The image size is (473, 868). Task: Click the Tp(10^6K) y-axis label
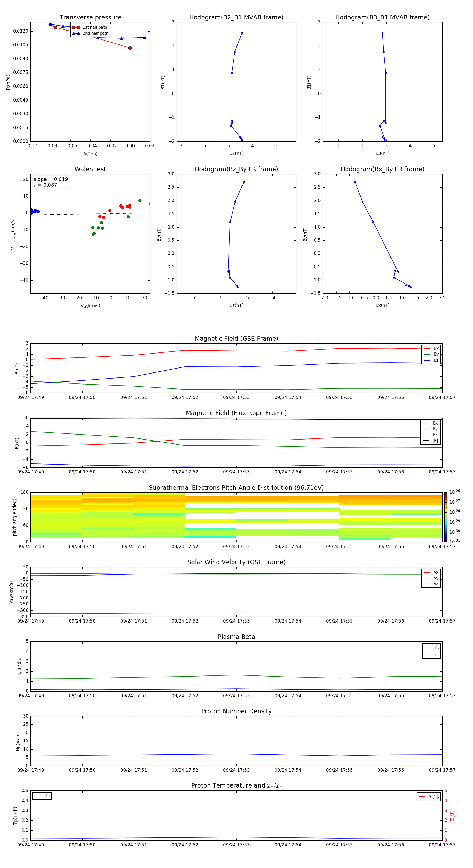(x=15, y=815)
